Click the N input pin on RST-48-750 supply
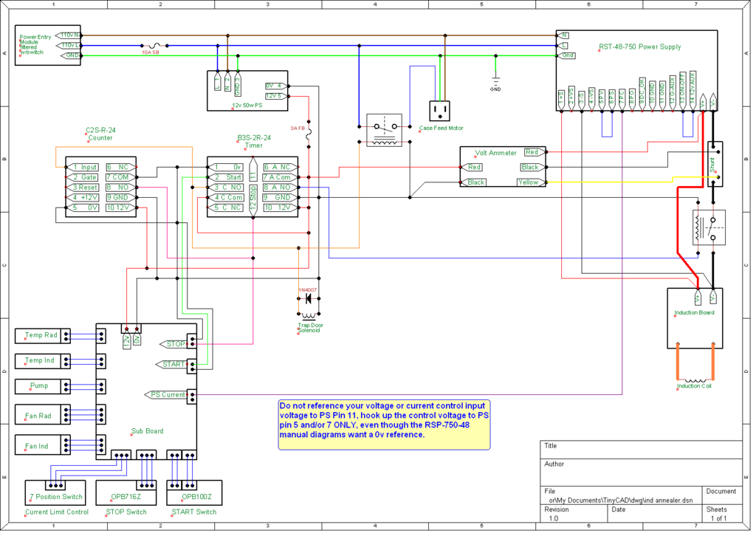The width and height of the screenshot is (756, 536). [563, 35]
